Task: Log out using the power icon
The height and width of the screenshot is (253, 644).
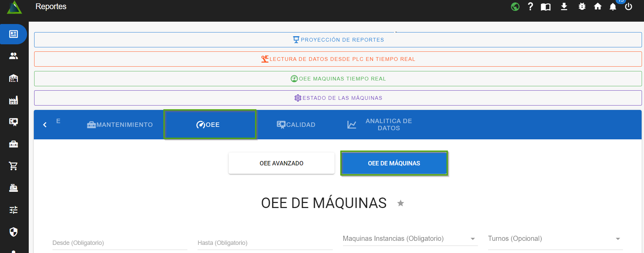Action: point(628,7)
